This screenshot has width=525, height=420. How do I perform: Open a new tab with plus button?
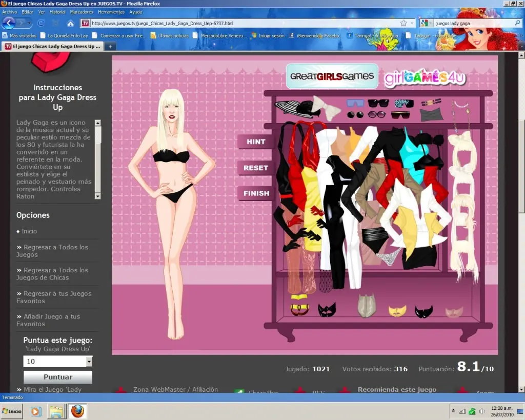110,47
